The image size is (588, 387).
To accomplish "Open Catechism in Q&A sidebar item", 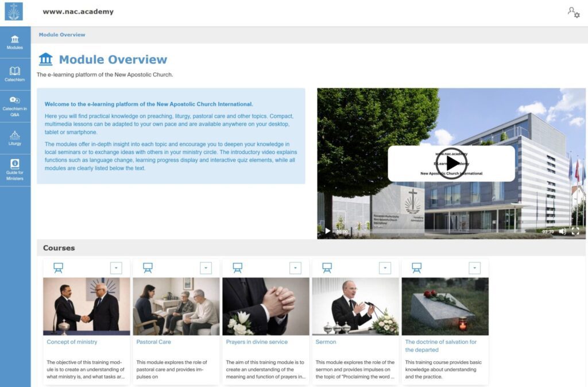I will click(x=15, y=106).
